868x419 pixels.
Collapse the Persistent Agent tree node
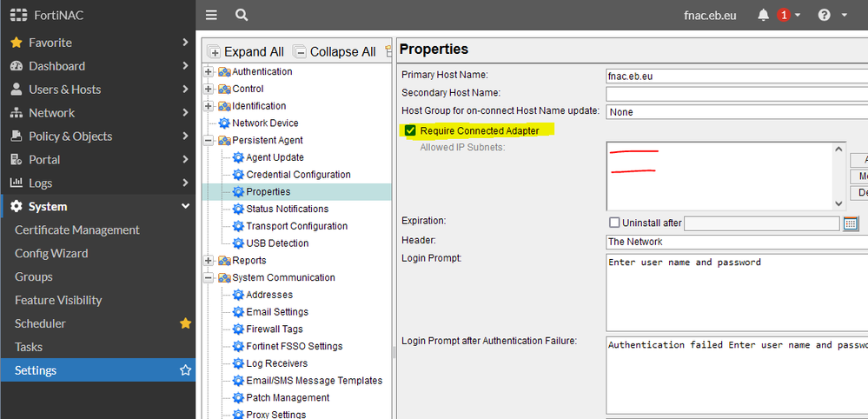coord(209,141)
